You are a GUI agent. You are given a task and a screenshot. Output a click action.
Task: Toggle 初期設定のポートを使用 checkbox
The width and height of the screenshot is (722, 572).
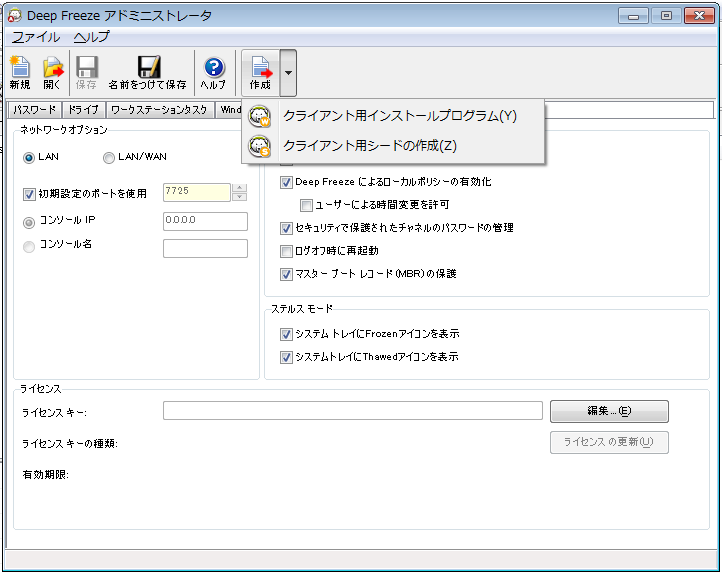29,194
